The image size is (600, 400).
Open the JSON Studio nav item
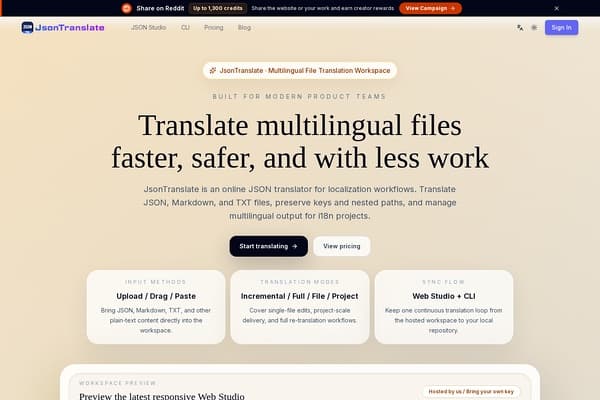tap(148, 28)
